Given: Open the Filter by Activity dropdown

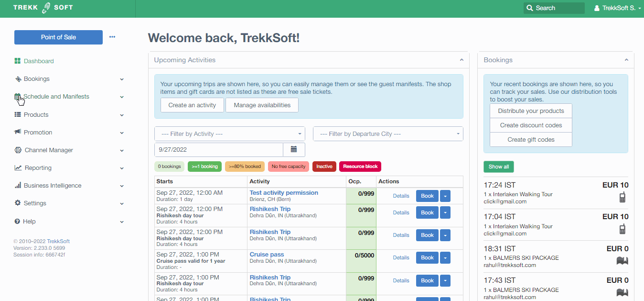Looking at the screenshot, I should tap(230, 134).
